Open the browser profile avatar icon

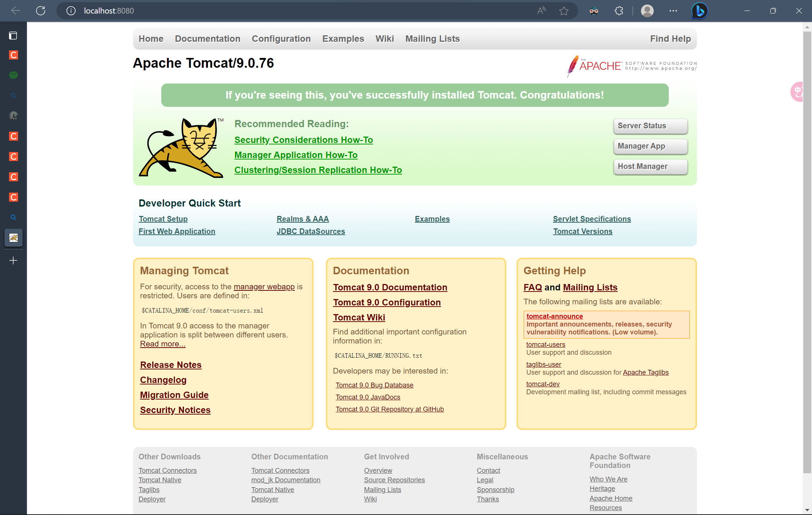[647, 11]
